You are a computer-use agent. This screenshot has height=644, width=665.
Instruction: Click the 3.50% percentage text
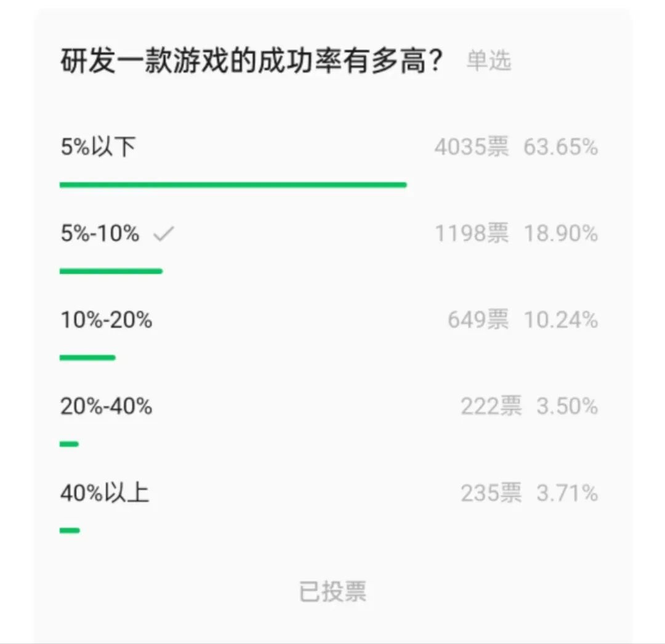coord(567,406)
